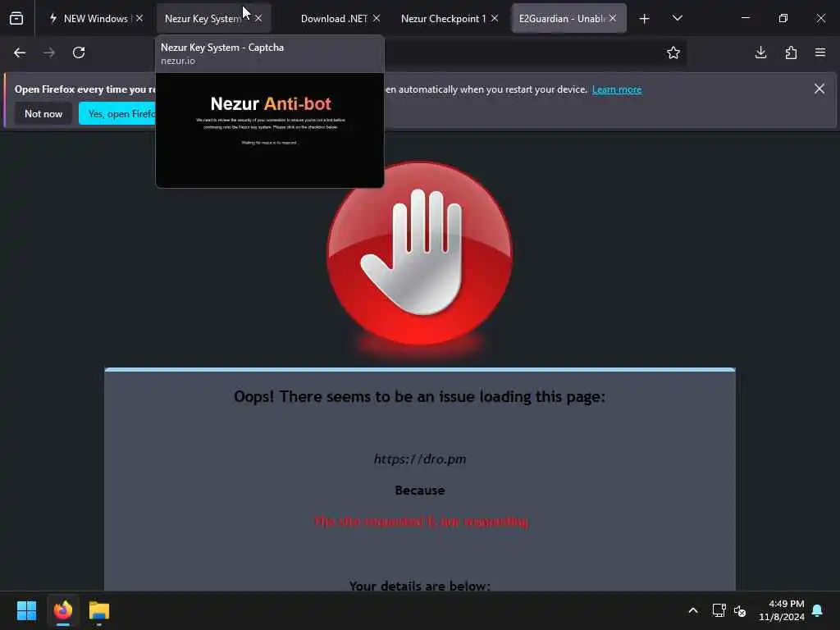840x630 pixels.
Task: Close the E2Guardian tab
Action: pos(612,18)
